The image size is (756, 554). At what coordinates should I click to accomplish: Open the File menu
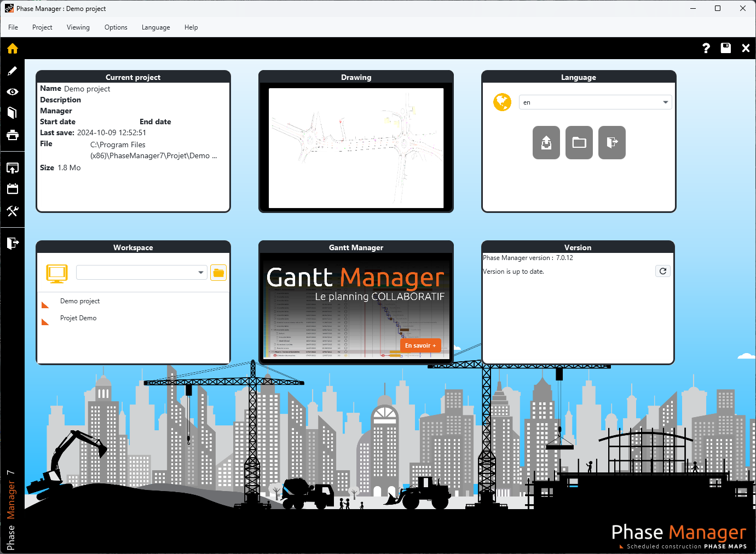[x=13, y=27]
